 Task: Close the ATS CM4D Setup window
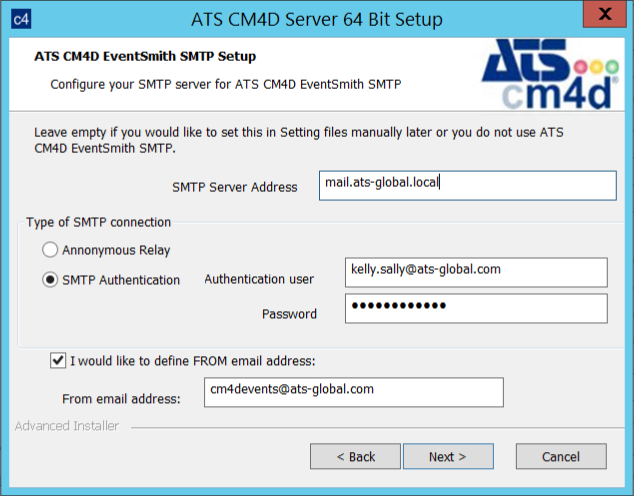[x=604, y=14]
